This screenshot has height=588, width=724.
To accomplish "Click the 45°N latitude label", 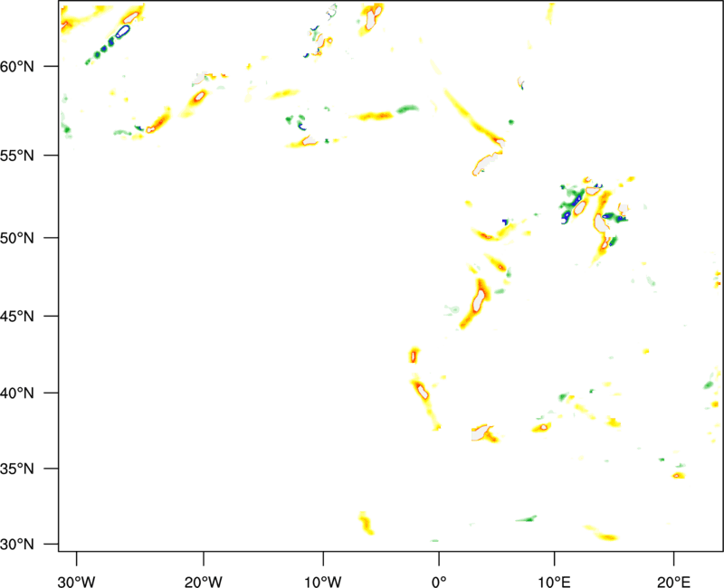I will coord(17,316).
